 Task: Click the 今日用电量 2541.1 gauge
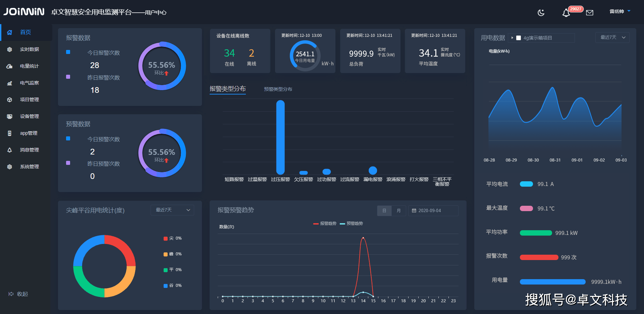[x=305, y=56]
